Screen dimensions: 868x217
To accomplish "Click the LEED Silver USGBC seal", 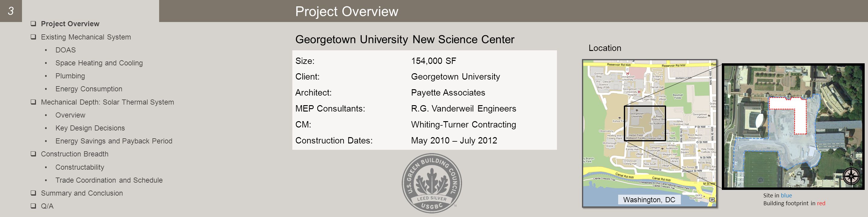I will coord(432,183).
